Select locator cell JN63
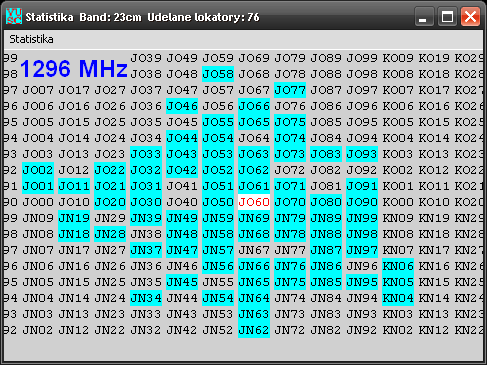 coord(254,314)
